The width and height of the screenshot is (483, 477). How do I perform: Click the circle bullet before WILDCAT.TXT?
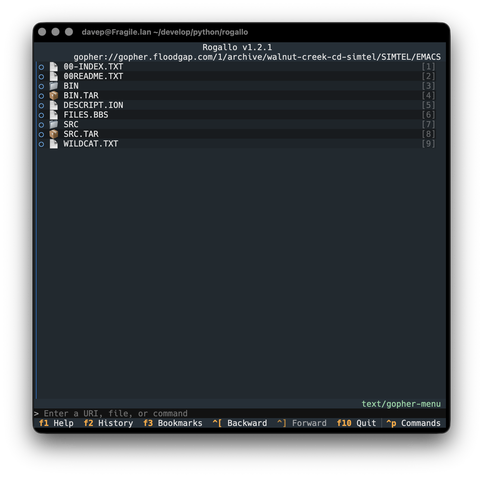point(41,144)
